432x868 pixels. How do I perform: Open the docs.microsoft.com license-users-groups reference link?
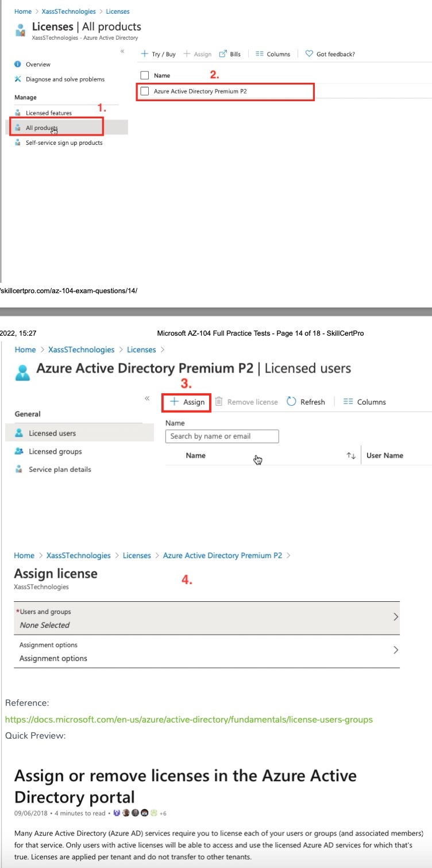[189, 719]
